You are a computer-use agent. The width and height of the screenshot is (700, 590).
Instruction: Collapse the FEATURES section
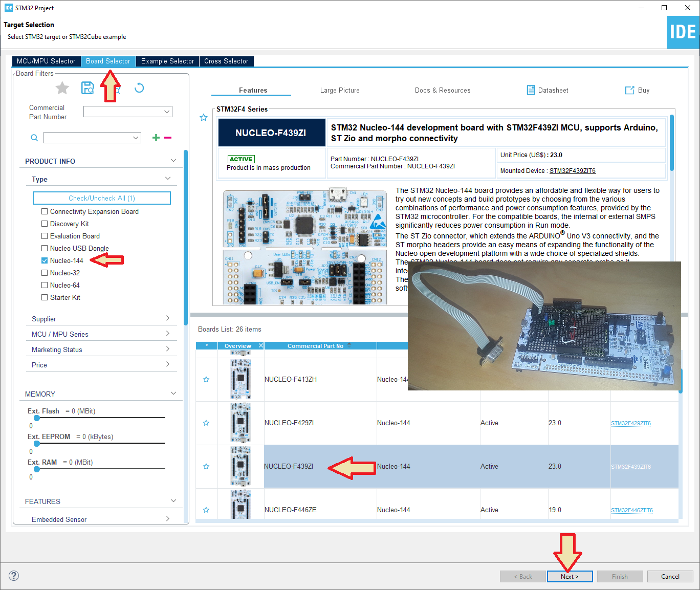click(x=173, y=501)
